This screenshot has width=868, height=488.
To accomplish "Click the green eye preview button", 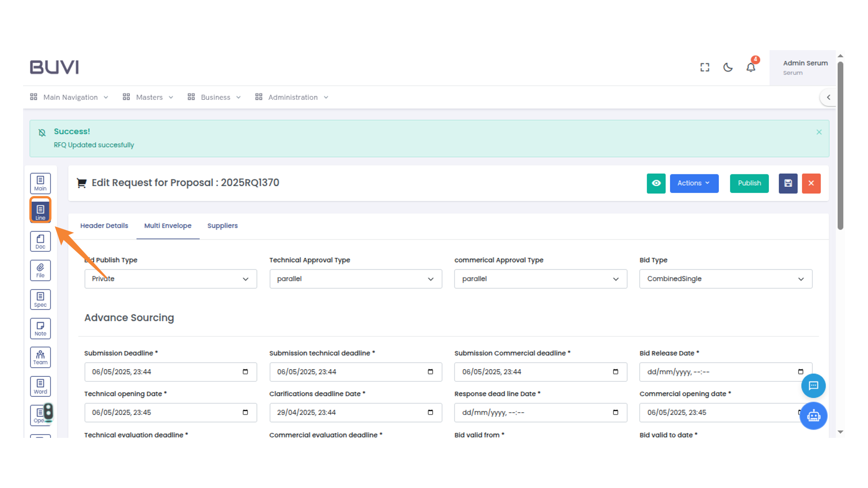I will tap(656, 183).
